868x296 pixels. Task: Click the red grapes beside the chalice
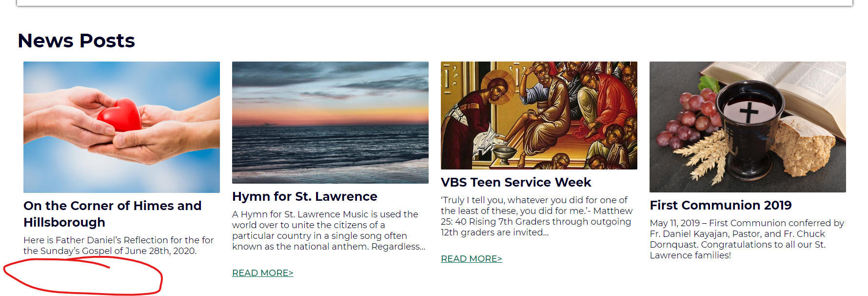tap(688, 120)
